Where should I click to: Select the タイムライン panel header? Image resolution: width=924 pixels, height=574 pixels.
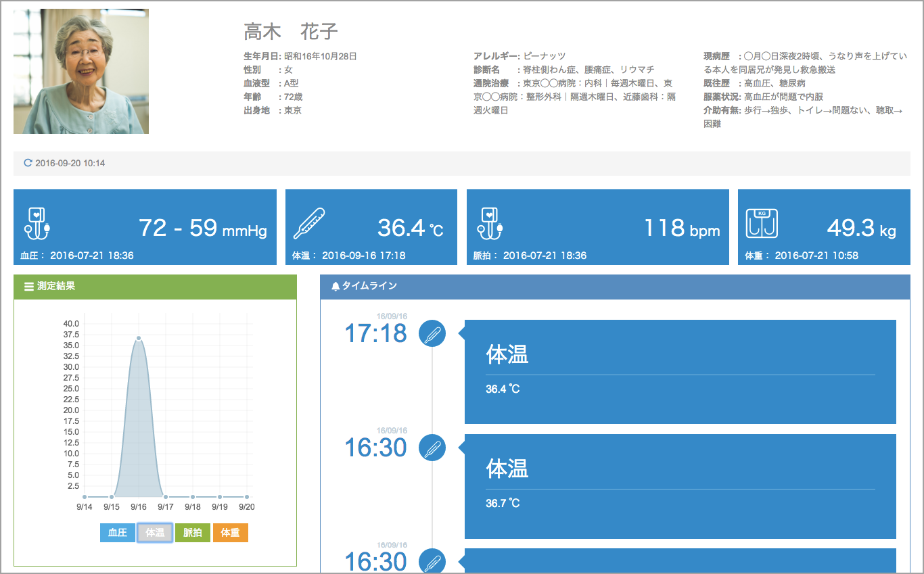(614, 287)
